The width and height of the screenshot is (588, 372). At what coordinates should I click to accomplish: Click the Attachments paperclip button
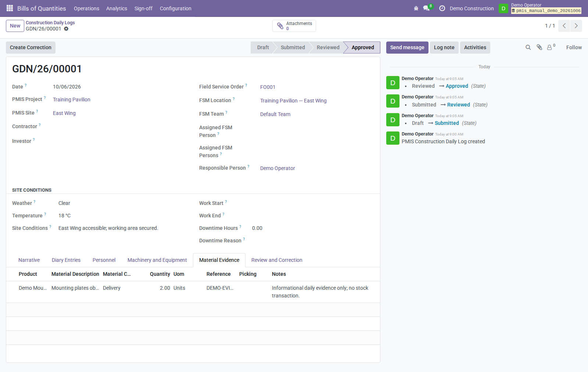point(294,26)
